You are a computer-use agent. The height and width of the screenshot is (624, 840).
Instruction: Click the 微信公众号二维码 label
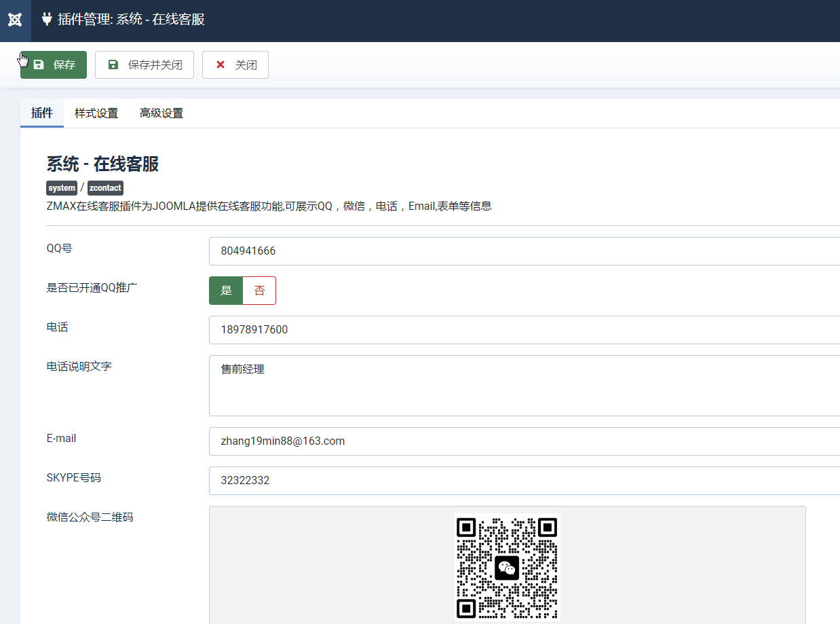(x=90, y=517)
